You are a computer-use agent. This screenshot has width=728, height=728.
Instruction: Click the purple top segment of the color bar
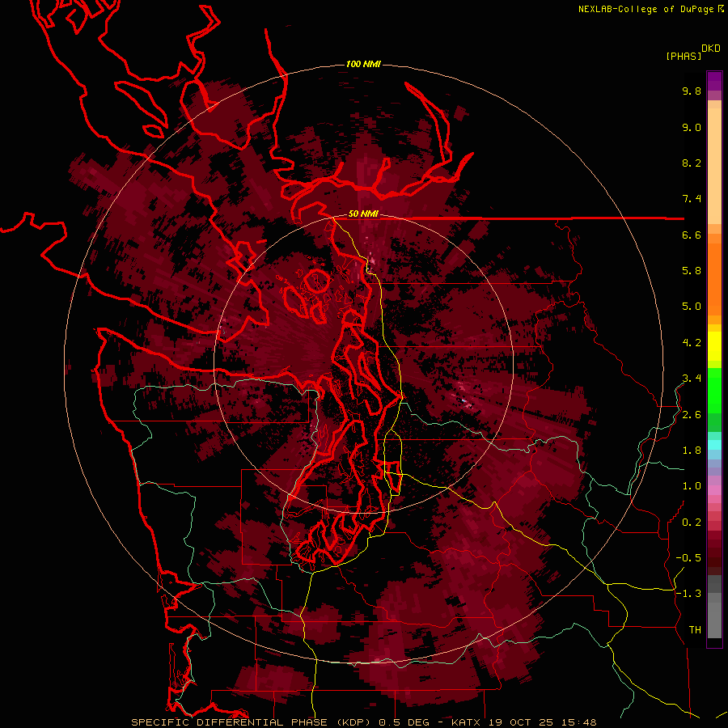pos(714,81)
